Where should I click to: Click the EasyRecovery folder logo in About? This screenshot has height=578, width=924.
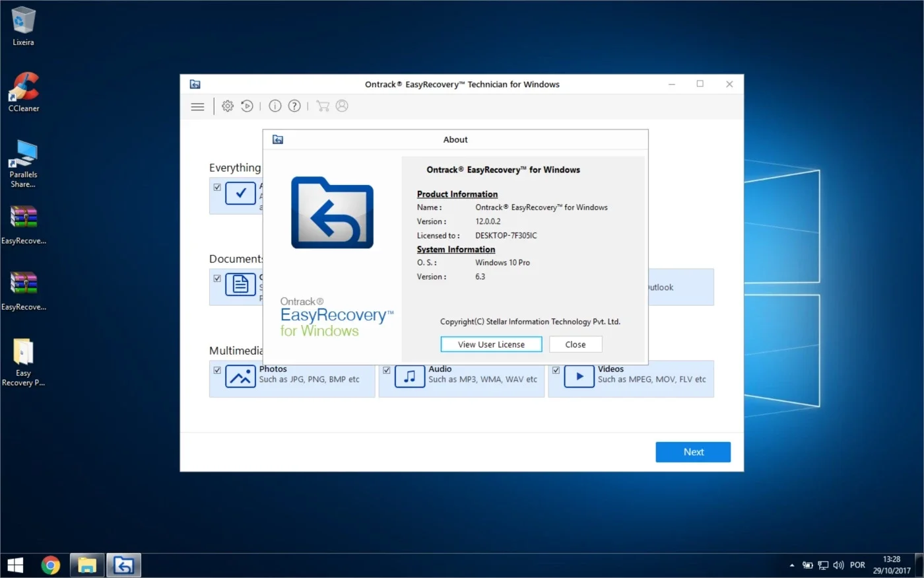332,213
